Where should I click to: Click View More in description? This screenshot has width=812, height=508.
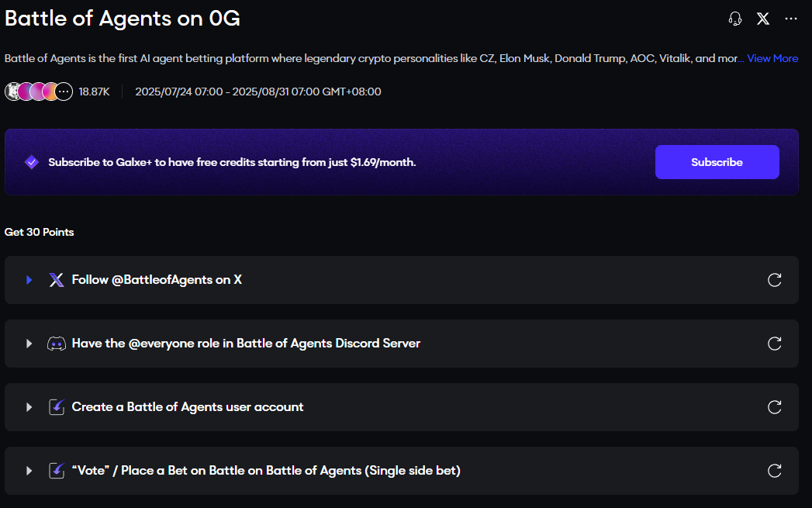pos(772,58)
